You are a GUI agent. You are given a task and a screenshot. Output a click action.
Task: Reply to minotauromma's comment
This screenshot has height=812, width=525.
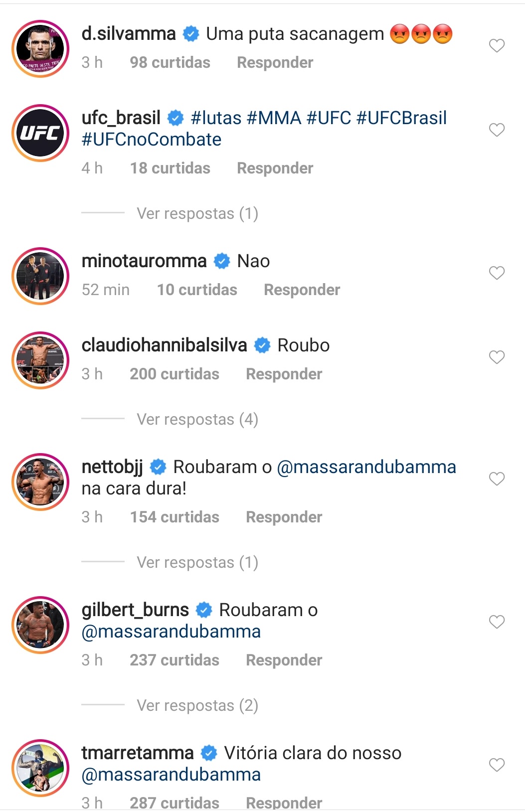pyautogui.click(x=302, y=290)
